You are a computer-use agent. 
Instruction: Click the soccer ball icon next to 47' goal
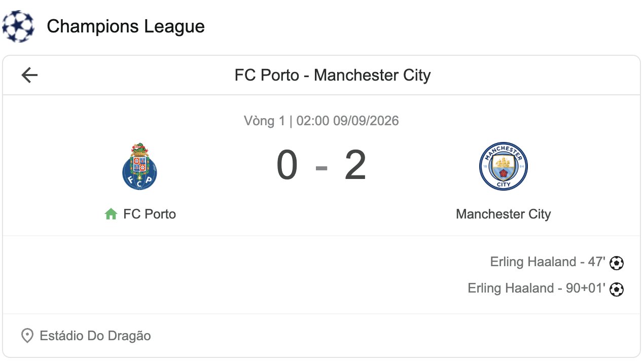(x=617, y=263)
